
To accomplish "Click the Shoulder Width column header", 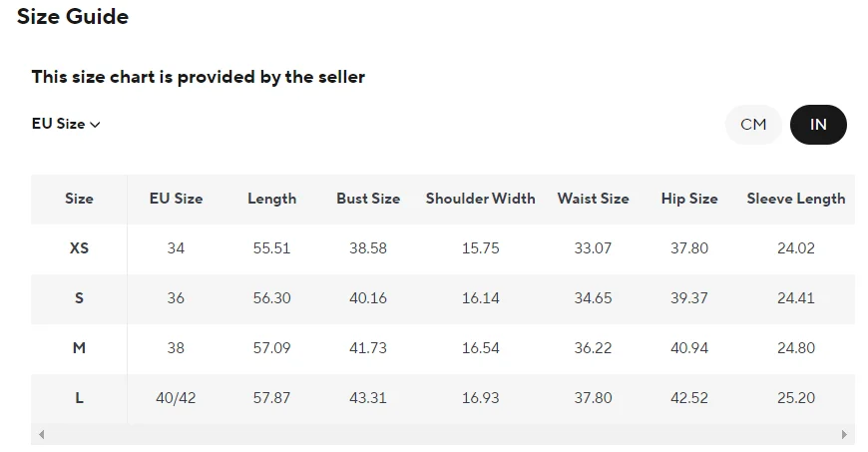I will (480, 199).
